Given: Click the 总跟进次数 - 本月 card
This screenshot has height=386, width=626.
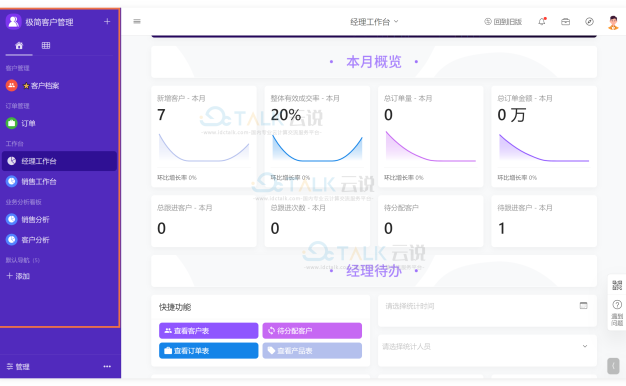Looking at the screenshot, I should point(317,221).
